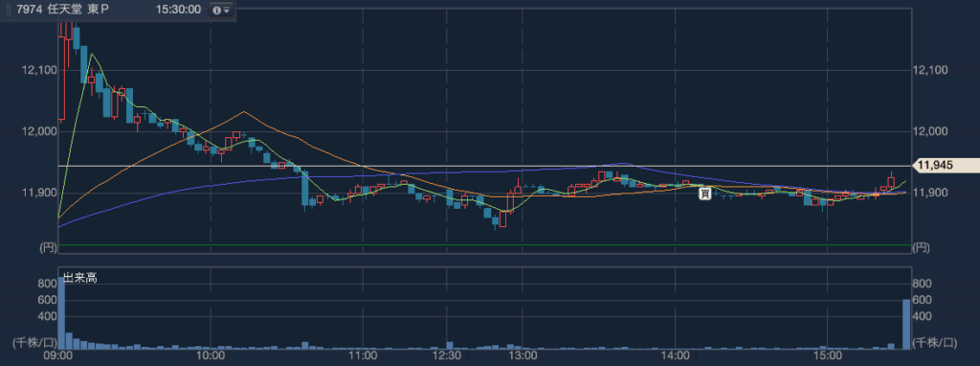Click the left volume axis 800 label
This screenshot has height=366, width=980.
(48, 284)
